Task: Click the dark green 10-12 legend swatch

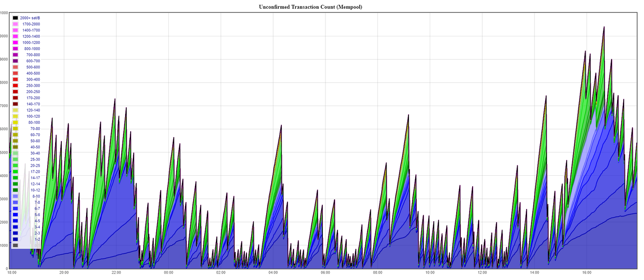Action: [x=15, y=190]
